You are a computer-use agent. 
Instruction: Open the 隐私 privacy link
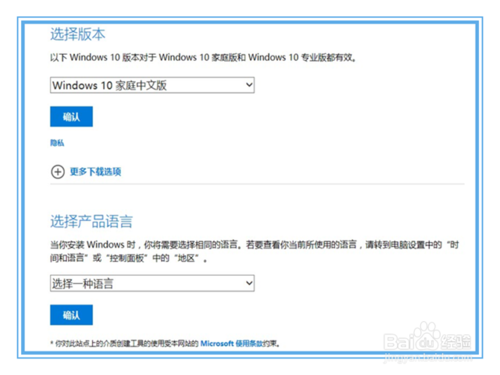57,143
